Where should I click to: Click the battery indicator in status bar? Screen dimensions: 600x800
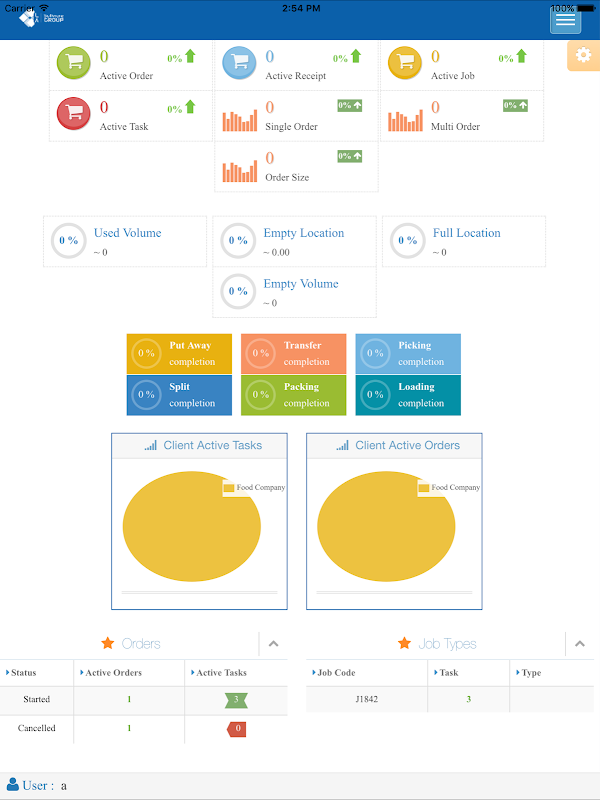tap(586, 8)
